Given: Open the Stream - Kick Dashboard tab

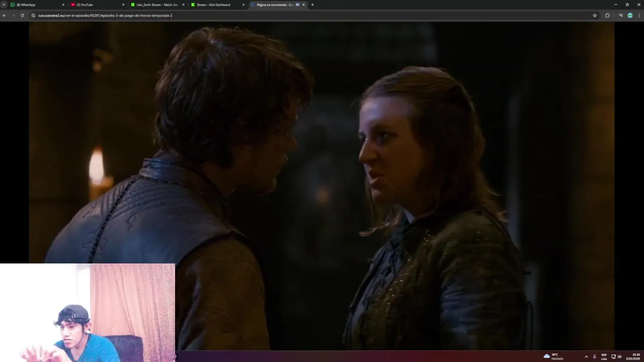Looking at the screenshot, I should coord(217,5).
